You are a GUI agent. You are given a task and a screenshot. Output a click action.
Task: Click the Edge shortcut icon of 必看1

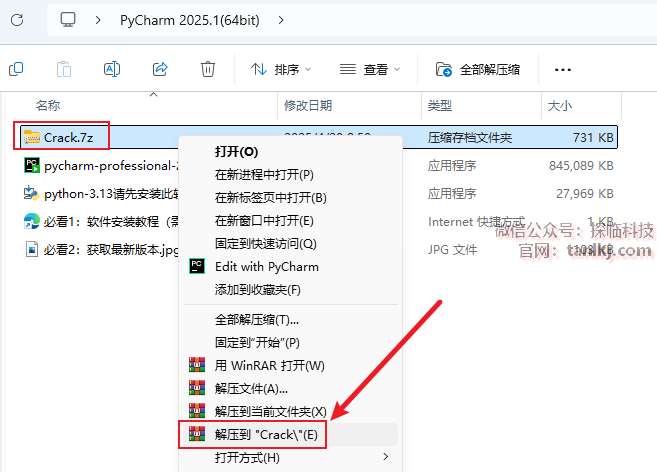32,221
